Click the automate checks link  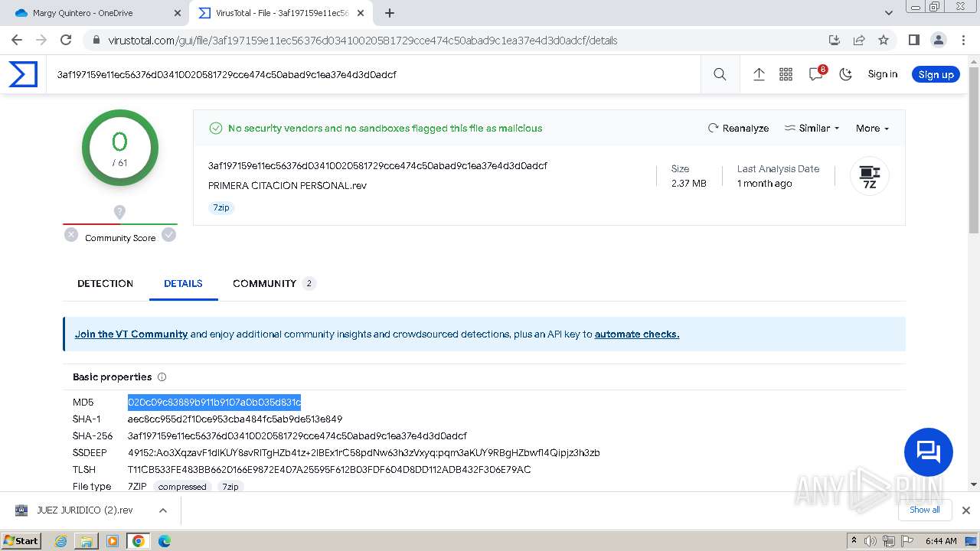coord(637,334)
